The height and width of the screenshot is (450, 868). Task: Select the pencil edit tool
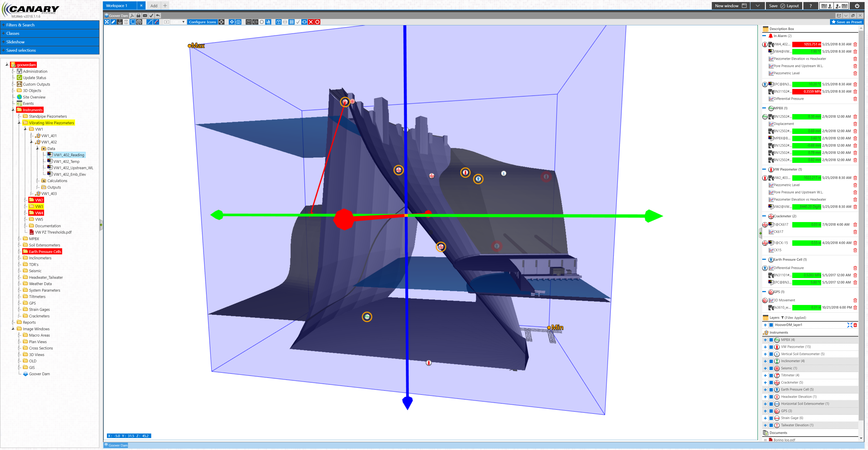113,22
